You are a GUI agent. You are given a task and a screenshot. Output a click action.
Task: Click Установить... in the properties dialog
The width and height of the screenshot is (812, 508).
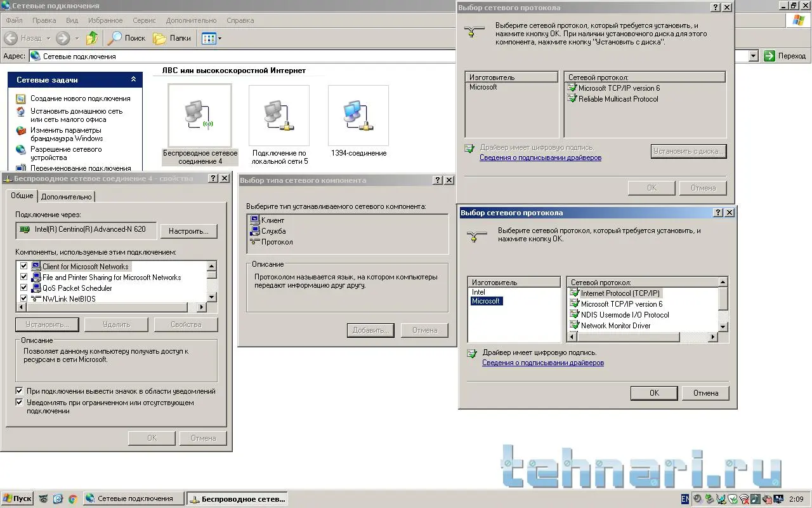[x=47, y=324]
